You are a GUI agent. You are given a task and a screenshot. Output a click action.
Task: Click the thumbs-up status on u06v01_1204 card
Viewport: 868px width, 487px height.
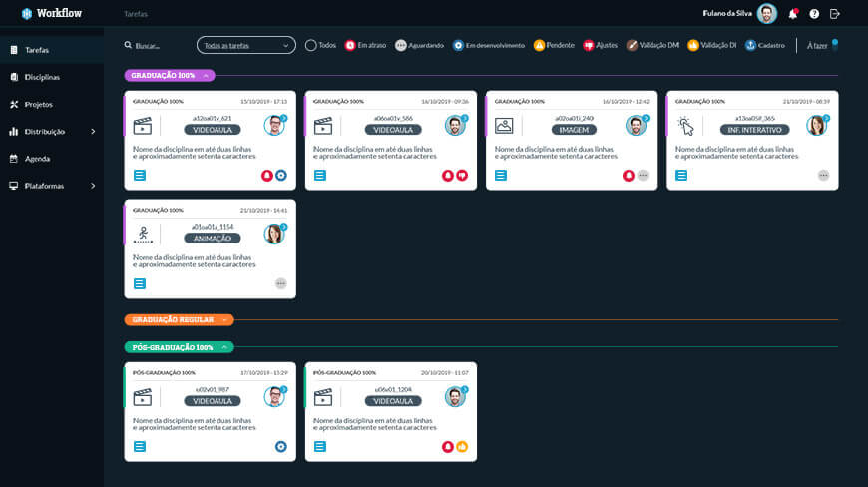point(462,446)
